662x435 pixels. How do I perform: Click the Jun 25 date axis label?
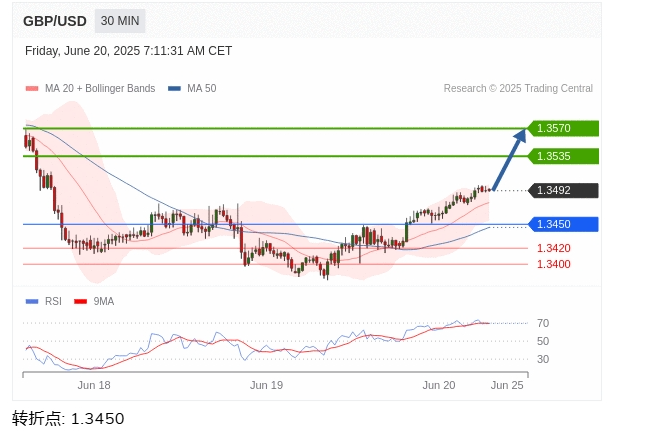507,386
